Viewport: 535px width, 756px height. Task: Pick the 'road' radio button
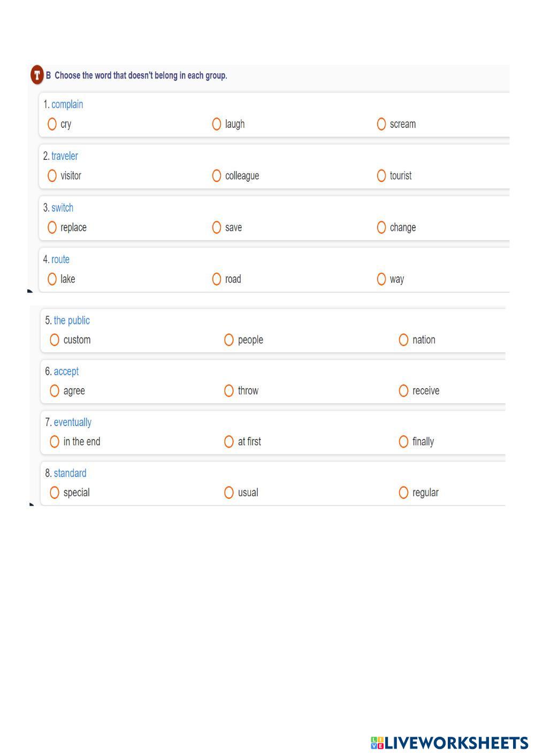[217, 279]
